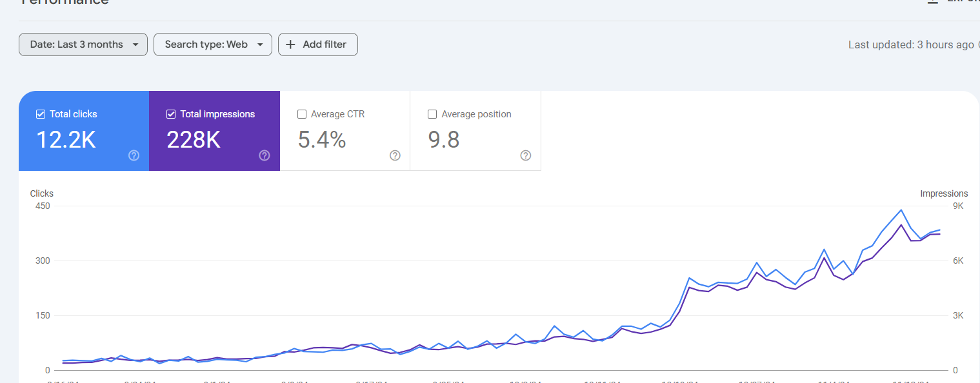
Task: Select the 12.2K Total clicks value
Action: tap(66, 139)
